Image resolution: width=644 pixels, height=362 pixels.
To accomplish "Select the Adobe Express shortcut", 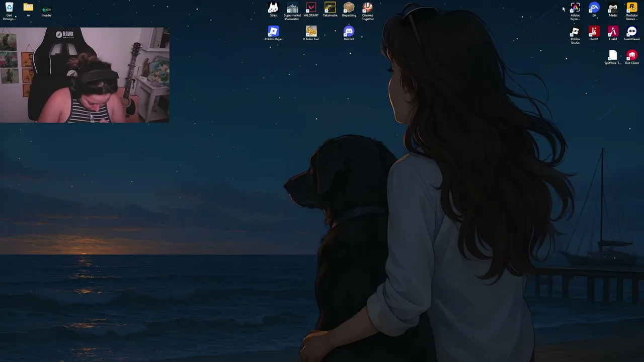I will (x=575, y=11).
